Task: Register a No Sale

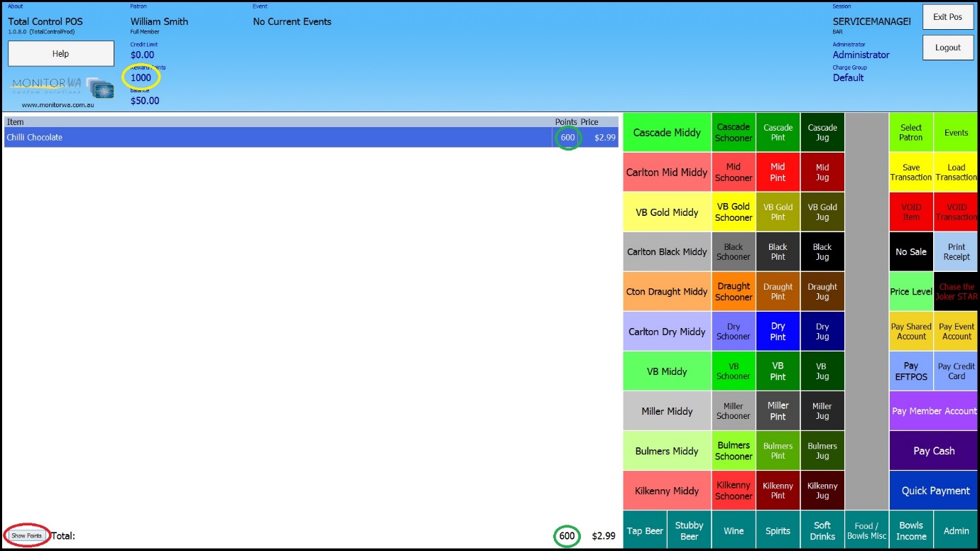Action: click(x=911, y=251)
